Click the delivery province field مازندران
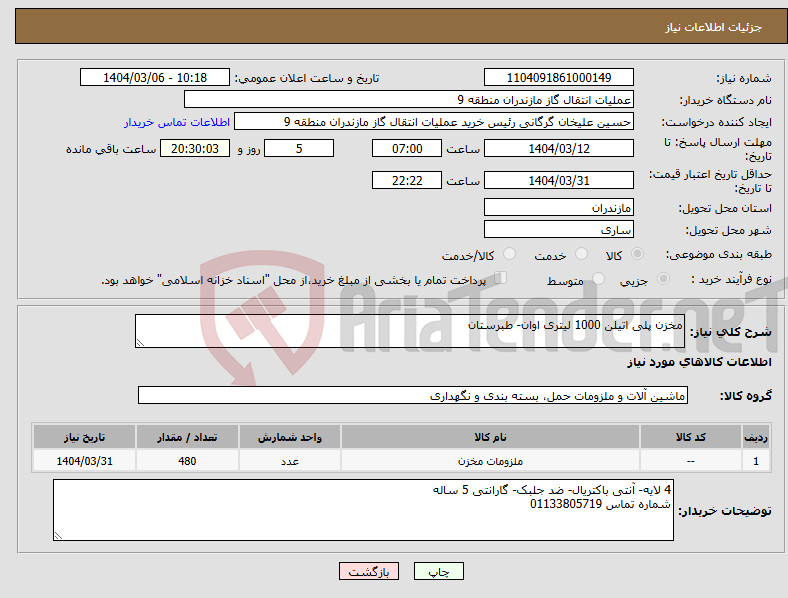Viewport: 788px width, 598px height. [558, 208]
